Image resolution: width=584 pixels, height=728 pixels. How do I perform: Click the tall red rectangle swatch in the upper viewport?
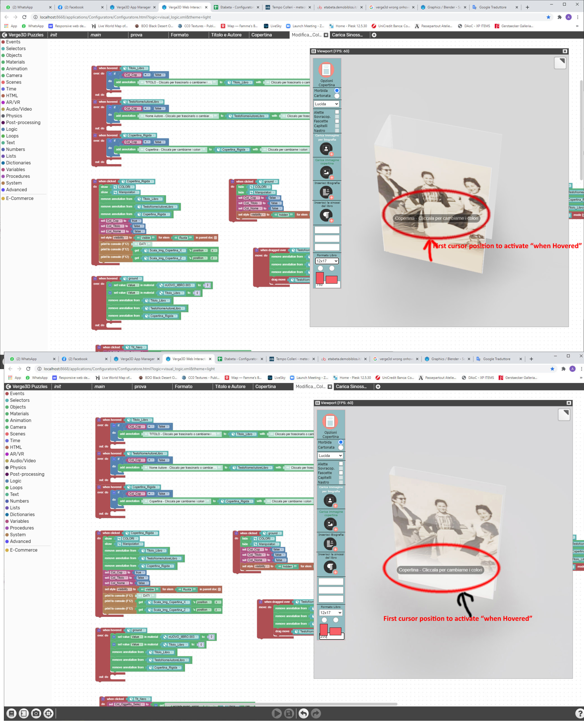[319, 278]
